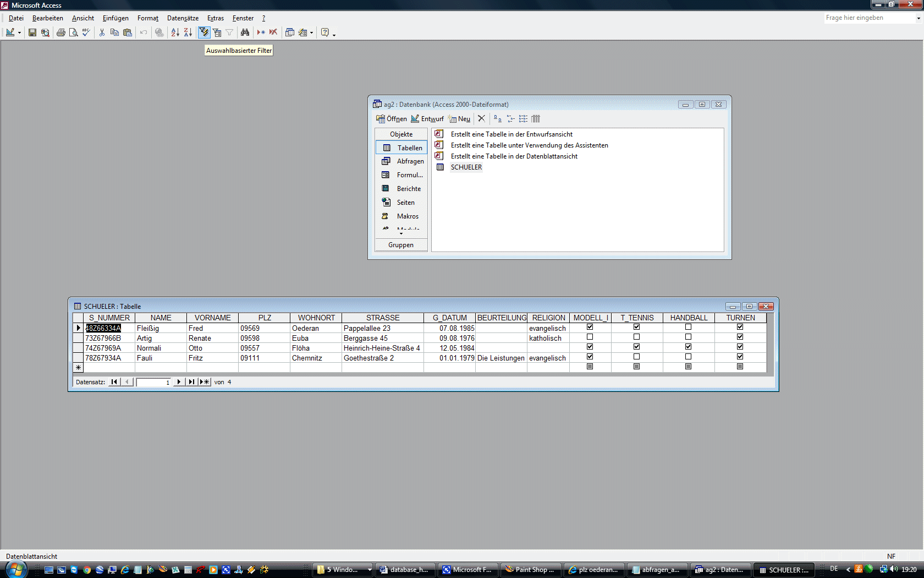Click the Save diskette icon
The width and height of the screenshot is (924, 578).
click(32, 32)
